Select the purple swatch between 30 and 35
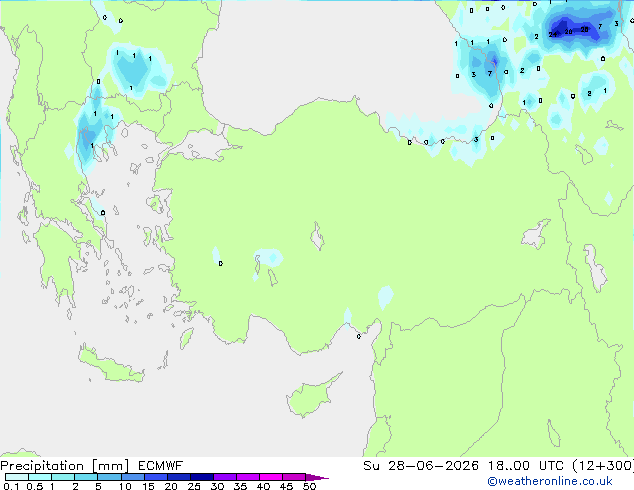The width and height of the screenshot is (634, 490). tap(224, 477)
